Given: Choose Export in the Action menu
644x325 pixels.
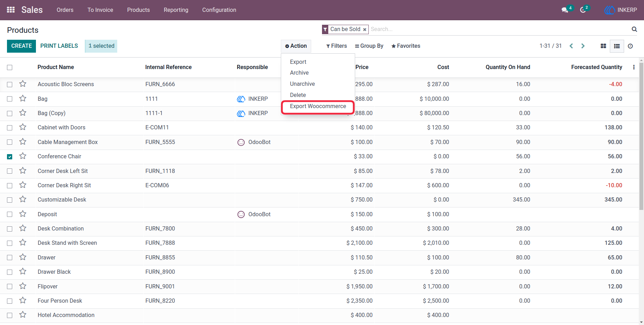Looking at the screenshot, I should pyautogui.click(x=298, y=62).
